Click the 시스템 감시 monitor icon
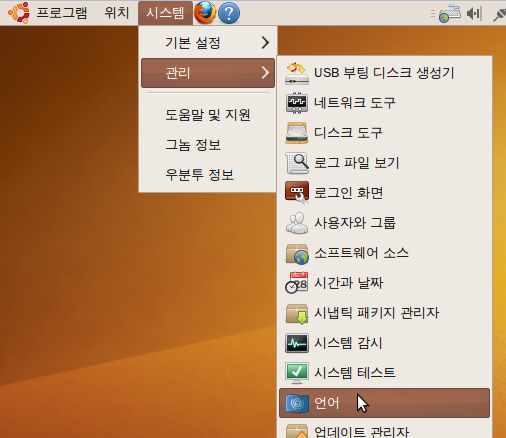 tap(297, 343)
